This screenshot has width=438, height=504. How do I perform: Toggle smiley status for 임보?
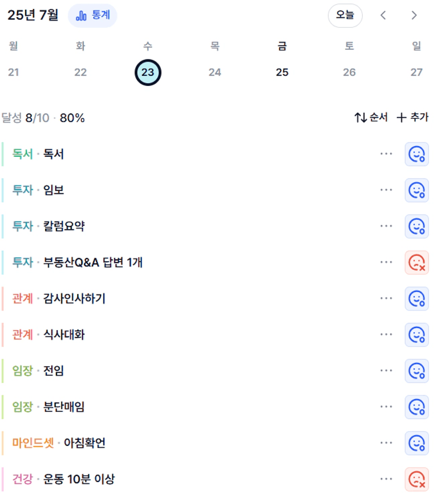pos(416,190)
